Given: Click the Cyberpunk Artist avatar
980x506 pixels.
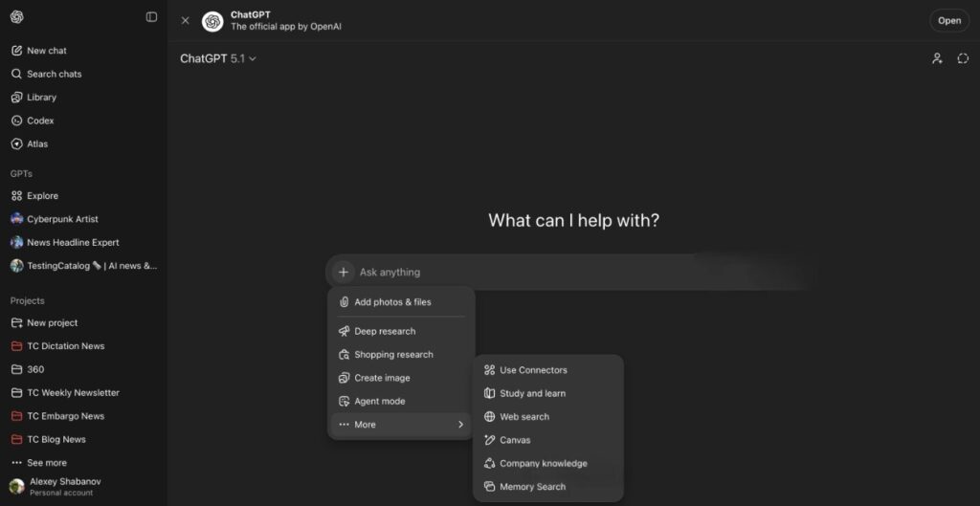Looking at the screenshot, I should click(x=17, y=219).
